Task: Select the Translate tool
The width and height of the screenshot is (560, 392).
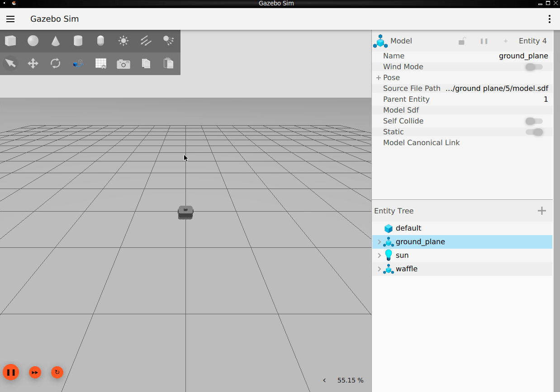Action: click(33, 63)
